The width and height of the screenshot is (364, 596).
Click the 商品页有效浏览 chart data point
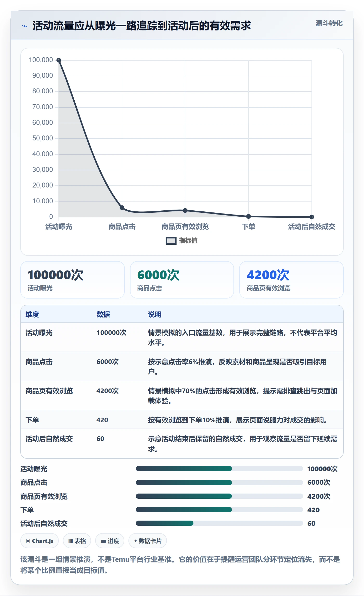point(185,210)
